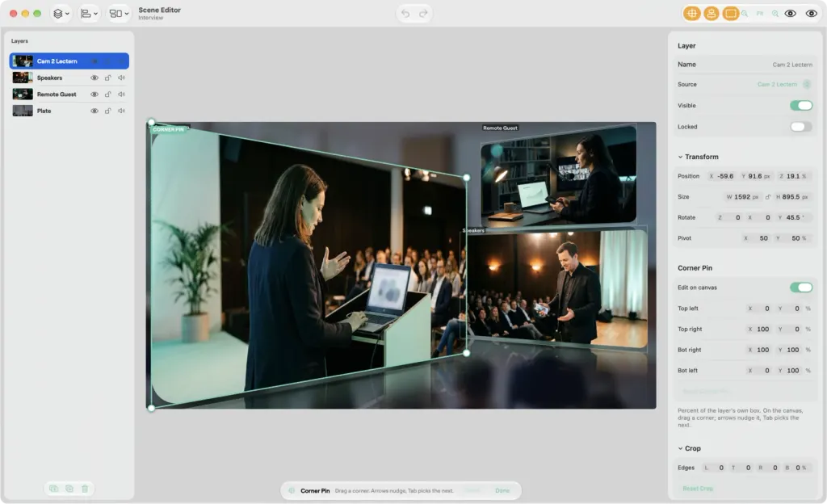The width and height of the screenshot is (827, 504).
Task: Delete layer with trash icon
Action: [x=85, y=489]
